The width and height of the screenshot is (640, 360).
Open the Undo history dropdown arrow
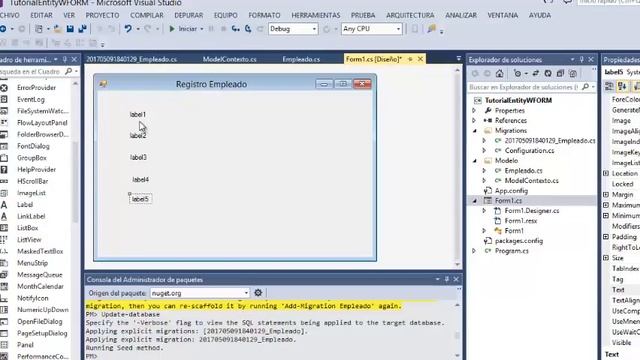138,29
